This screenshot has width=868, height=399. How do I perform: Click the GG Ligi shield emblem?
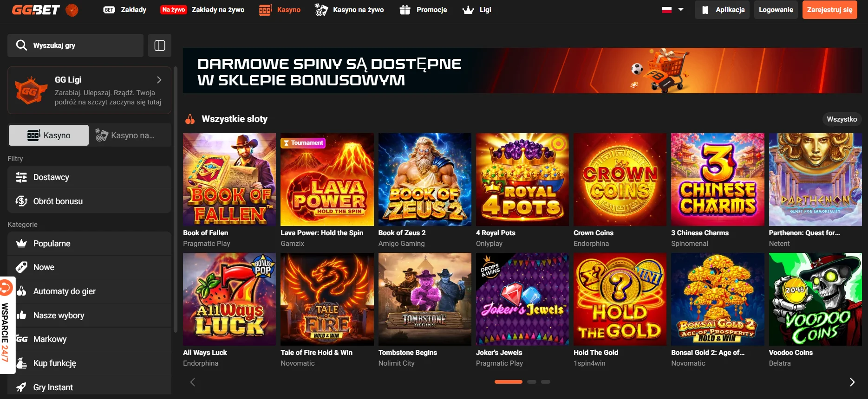(x=31, y=90)
